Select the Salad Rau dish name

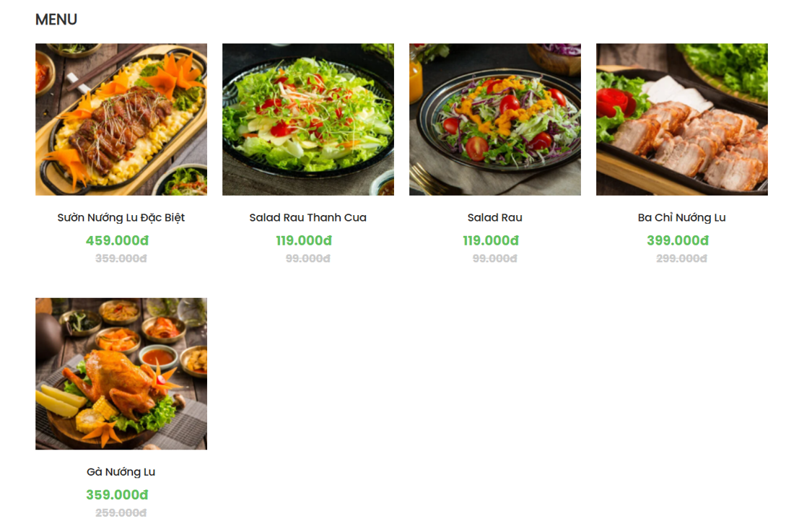(x=494, y=217)
